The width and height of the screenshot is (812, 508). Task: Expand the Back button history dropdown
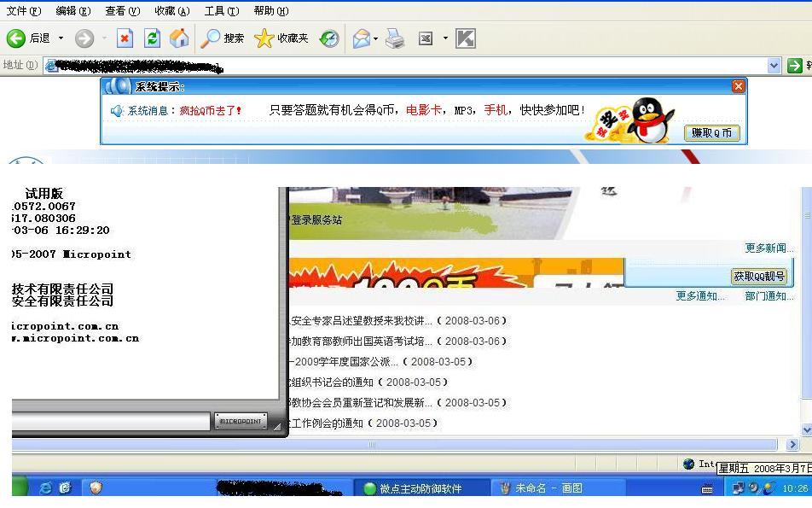[x=61, y=38]
